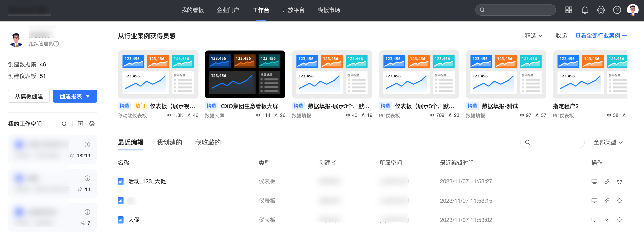Copy link for 活动_123_大促 row
Screen dimensions: 644x232
[x=607, y=181]
